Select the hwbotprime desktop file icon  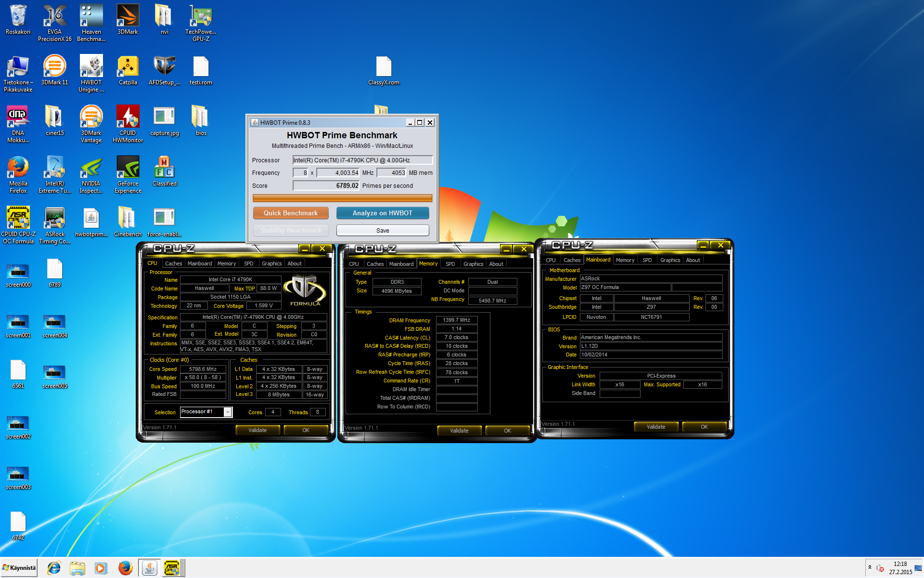point(91,222)
